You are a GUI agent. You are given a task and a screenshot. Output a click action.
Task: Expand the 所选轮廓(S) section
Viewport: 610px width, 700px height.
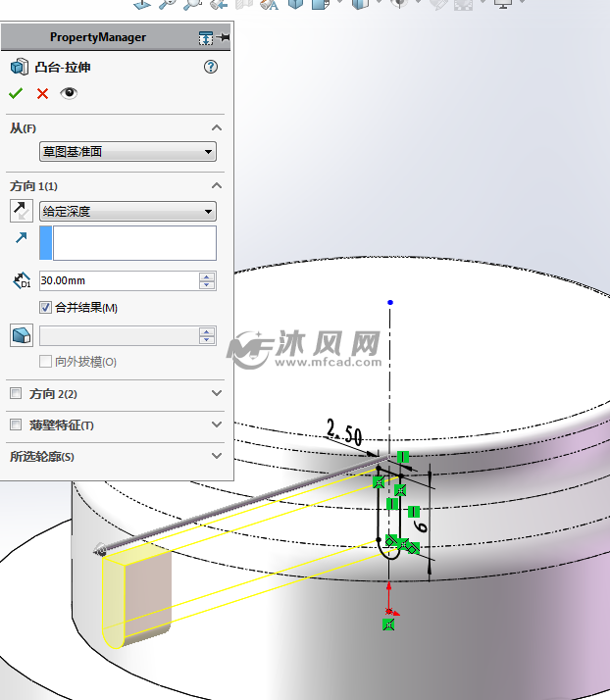pos(217,456)
